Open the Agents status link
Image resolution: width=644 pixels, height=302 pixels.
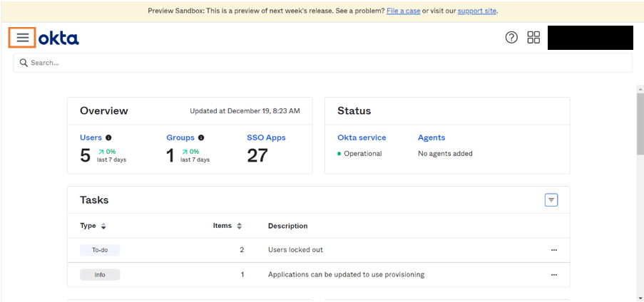(x=431, y=137)
